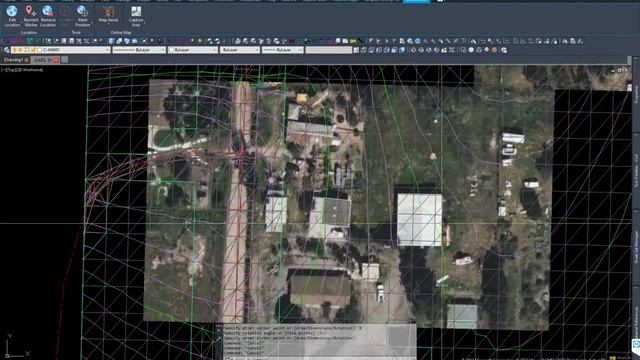Switch to the Drawing1 file tab

point(16,60)
